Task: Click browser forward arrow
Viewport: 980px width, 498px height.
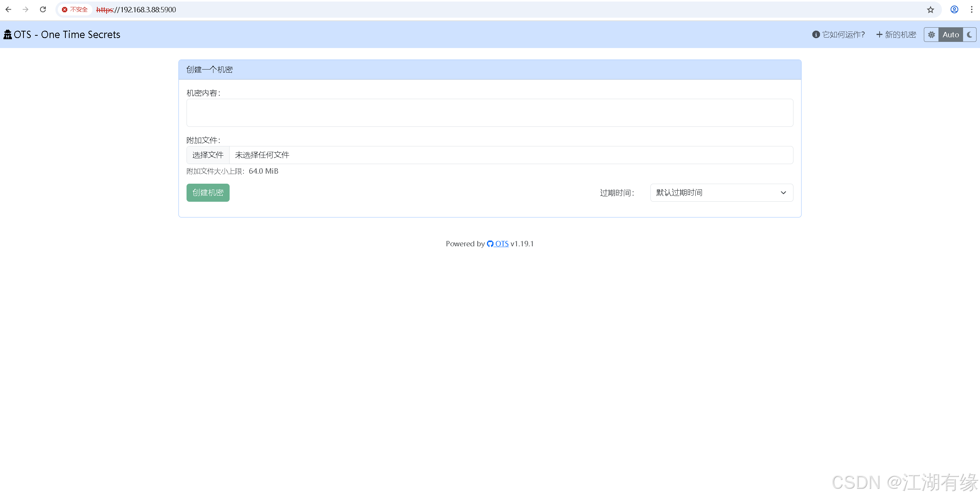Action: 25,10
